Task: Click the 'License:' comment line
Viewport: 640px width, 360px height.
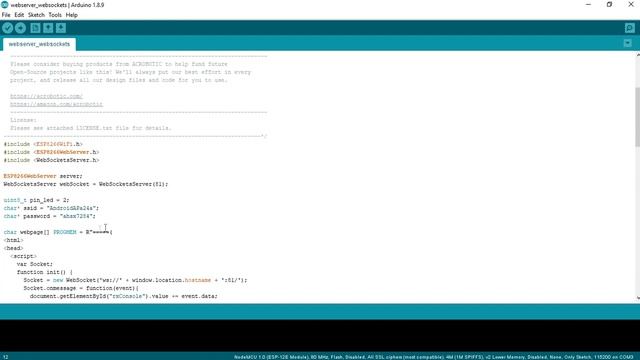Action: (x=23, y=120)
